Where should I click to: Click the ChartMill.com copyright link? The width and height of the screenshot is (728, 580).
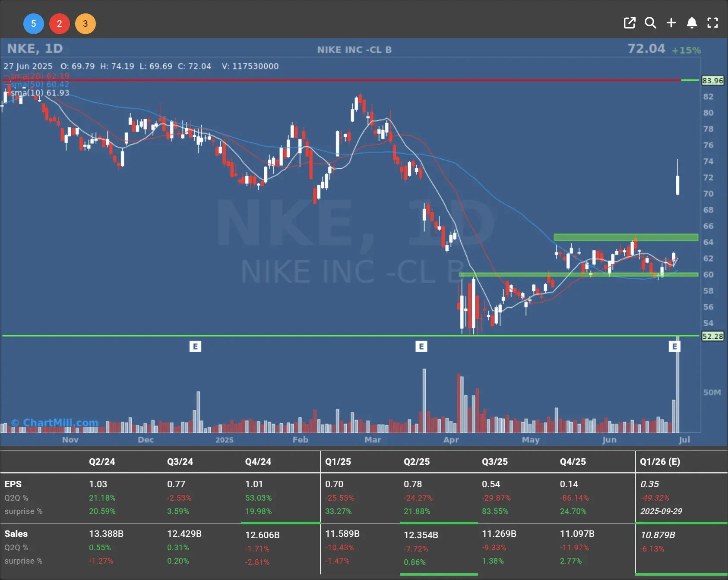click(x=55, y=422)
